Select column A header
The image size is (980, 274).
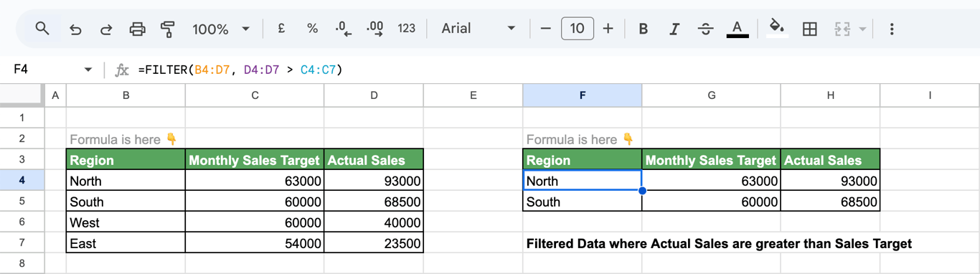pyautogui.click(x=55, y=95)
